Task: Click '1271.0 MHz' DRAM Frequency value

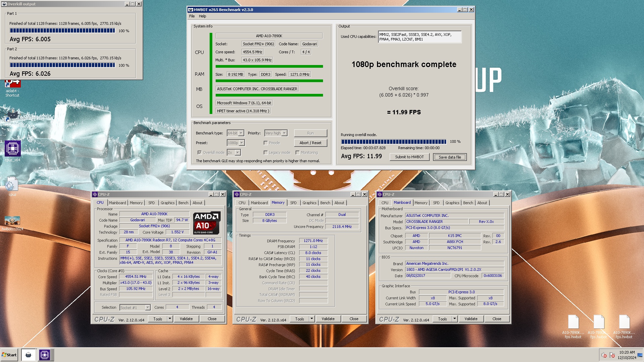Action: [x=313, y=241]
